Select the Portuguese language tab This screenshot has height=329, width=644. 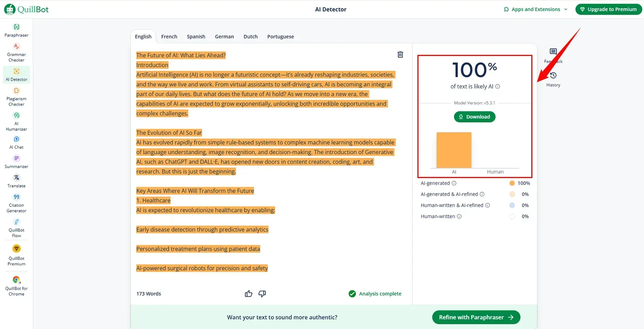[x=280, y=37]
